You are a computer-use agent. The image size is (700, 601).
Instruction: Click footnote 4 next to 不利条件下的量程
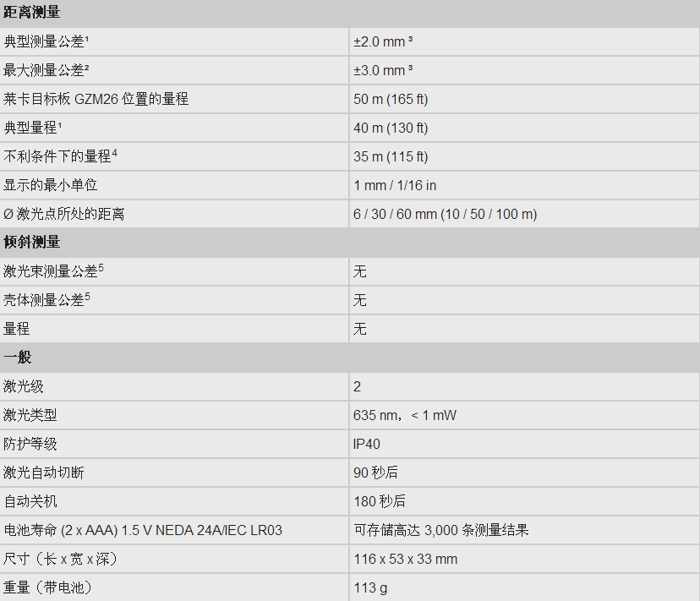115,153
